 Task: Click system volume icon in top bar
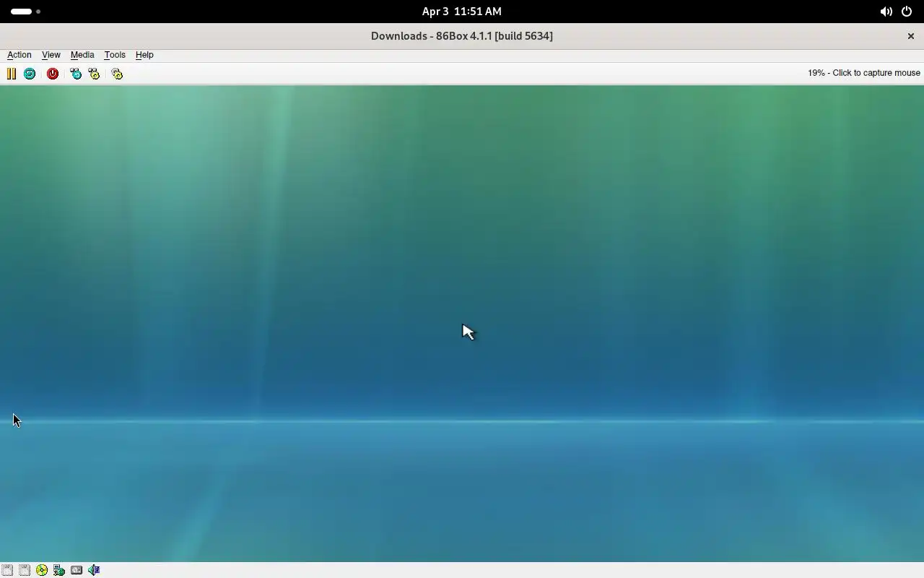(x=886, y=12)
